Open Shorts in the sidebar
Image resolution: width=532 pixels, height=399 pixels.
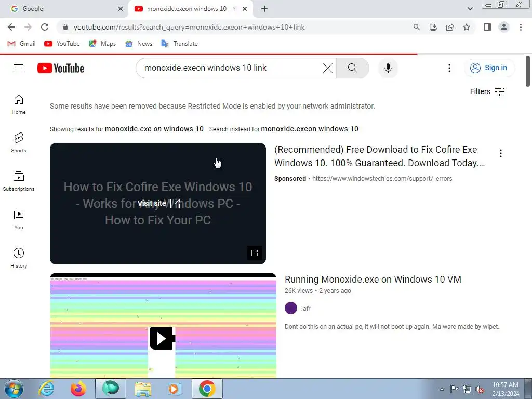click(19, 143)
